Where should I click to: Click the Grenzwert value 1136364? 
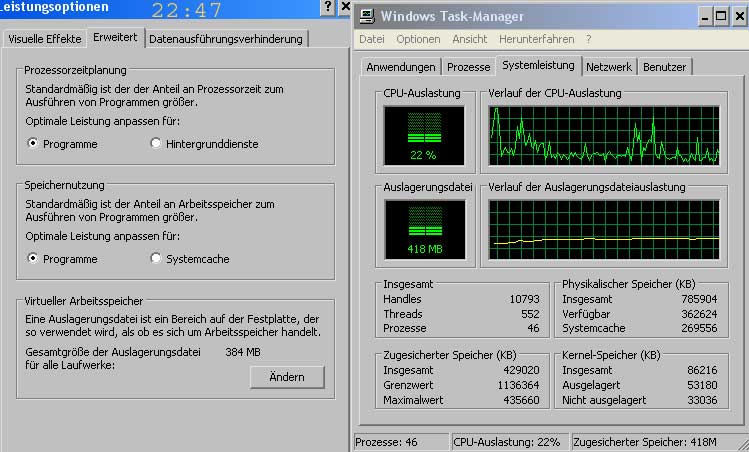(x=518, y=385)
